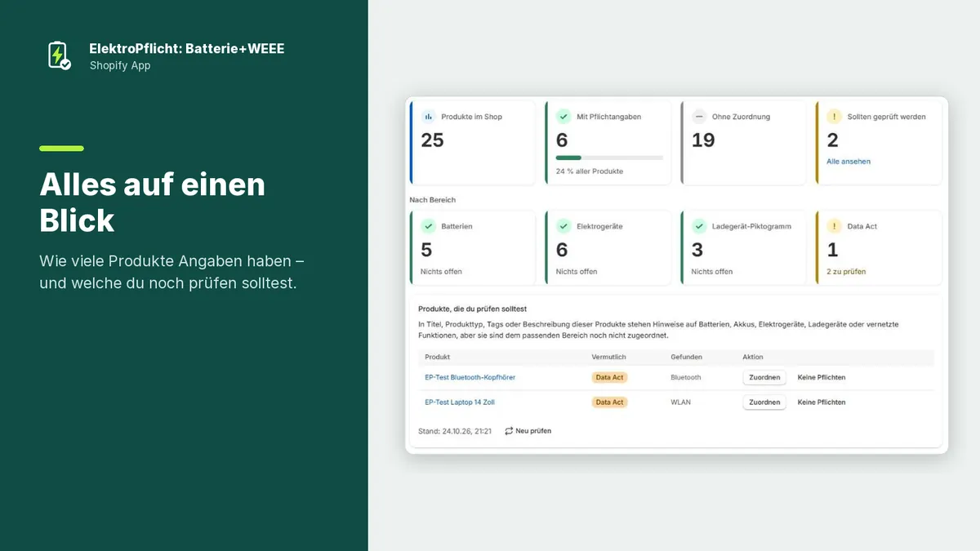Click the 'Shopify App' subtitle

point(120,65)
